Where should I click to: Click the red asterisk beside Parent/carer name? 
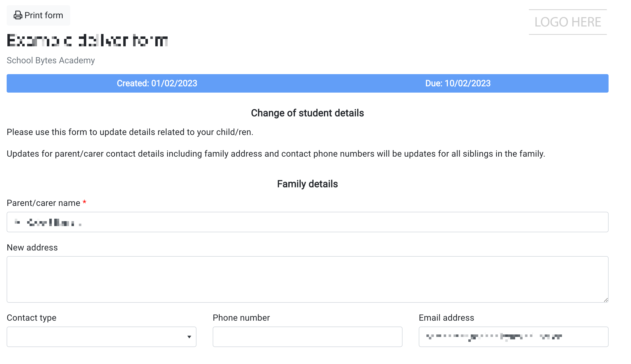84,202
